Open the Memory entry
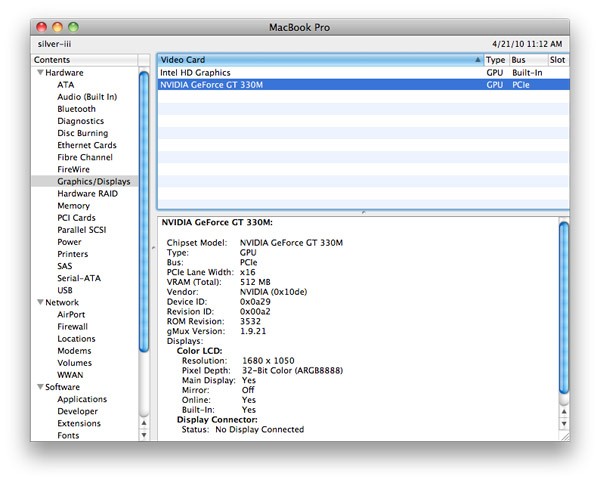This screenshot has width=600, height=483. tap(73, 206)
